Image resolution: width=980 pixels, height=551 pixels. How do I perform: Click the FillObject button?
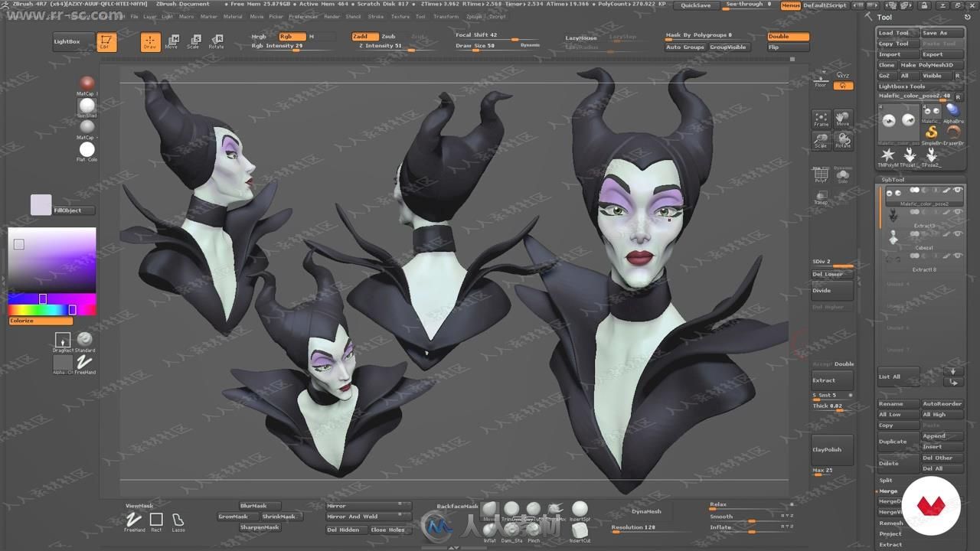click(x=74, y=210)
